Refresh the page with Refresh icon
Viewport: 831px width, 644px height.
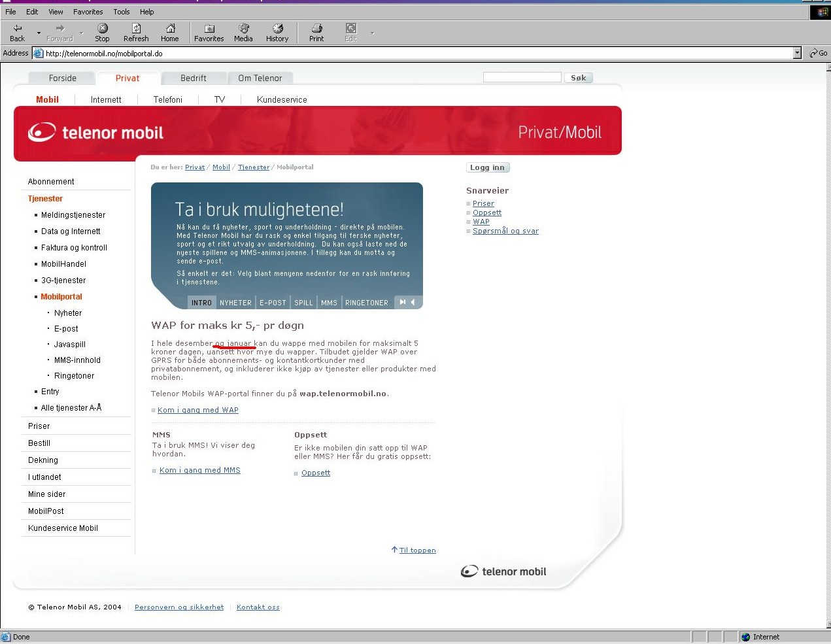[136, 32]
